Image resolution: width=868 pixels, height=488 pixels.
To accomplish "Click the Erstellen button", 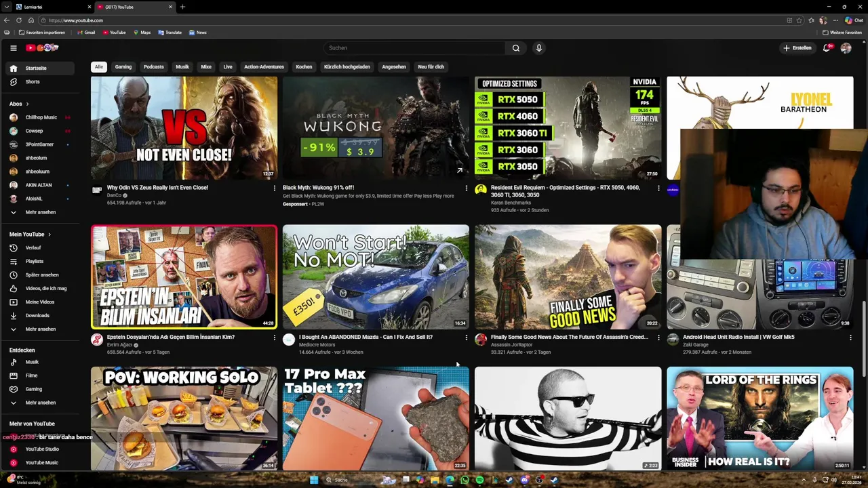I will (797, 48).
